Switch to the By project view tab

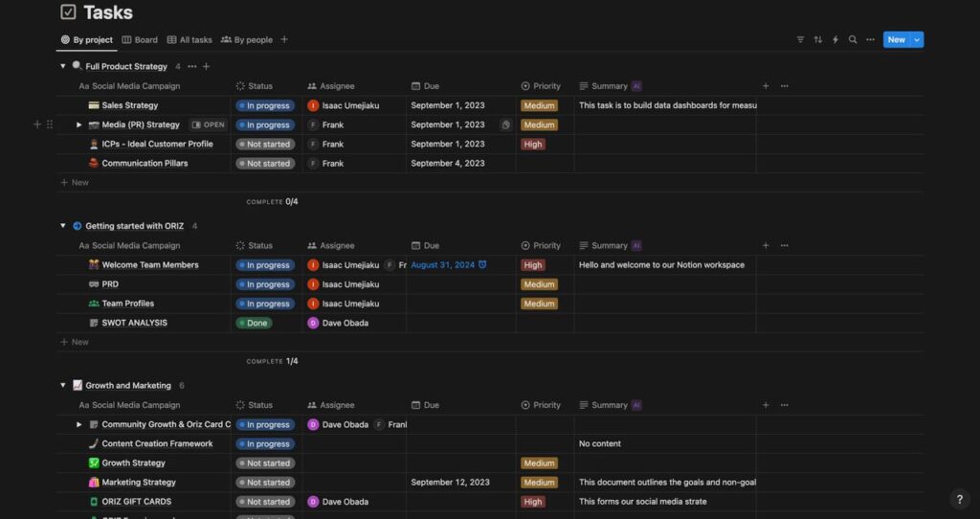click(x=87, y=39)
